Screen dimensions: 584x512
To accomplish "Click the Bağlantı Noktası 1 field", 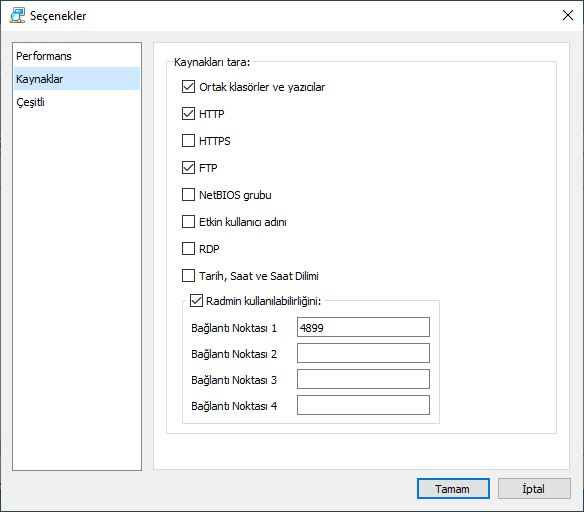I will (363, 327).
